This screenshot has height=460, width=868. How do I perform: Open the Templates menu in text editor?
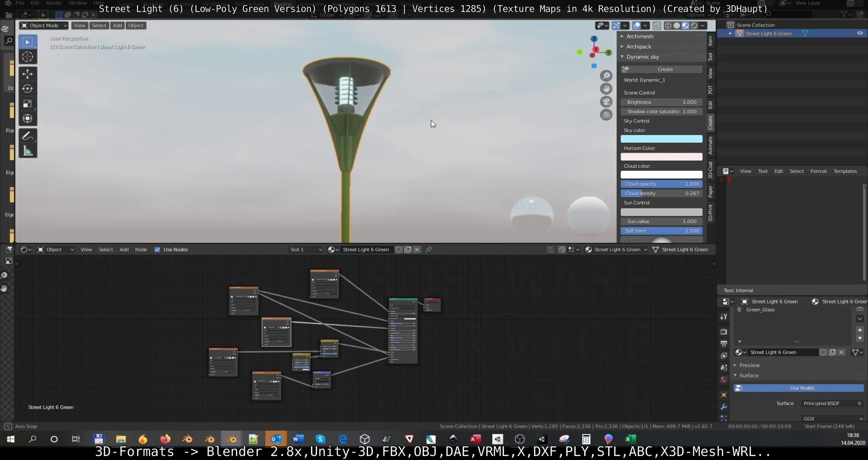click(845, 171)
